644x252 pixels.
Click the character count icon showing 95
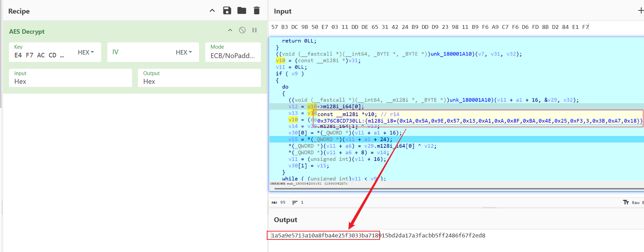275,202
